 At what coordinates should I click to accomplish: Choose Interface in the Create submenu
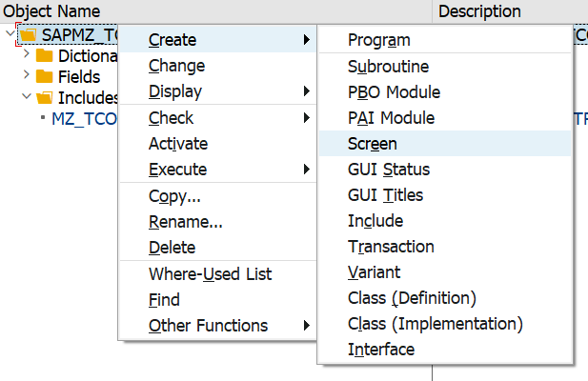(445, 350)
